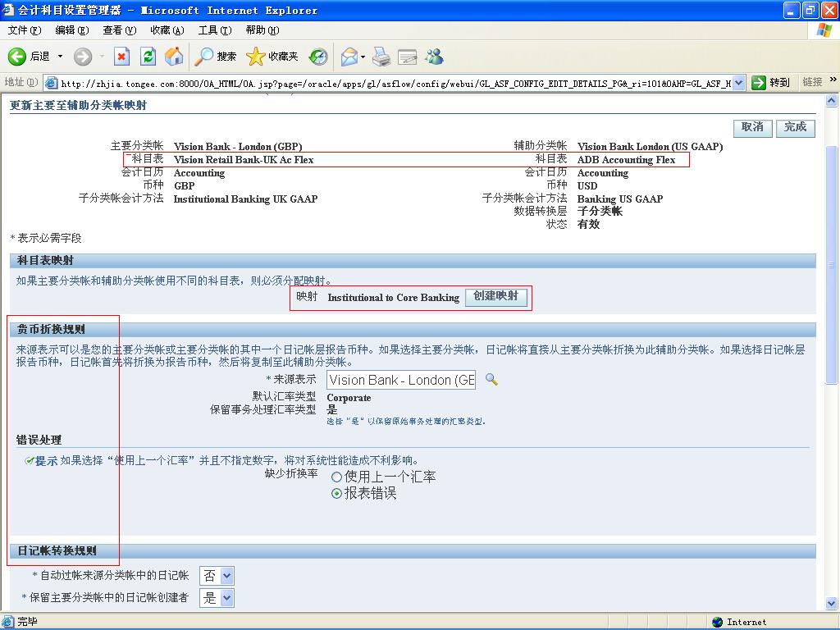Click the Banking US GAAP value
The width and height of the screenshot is (840, 630).
pyautogui.click(x=620, y=199)
